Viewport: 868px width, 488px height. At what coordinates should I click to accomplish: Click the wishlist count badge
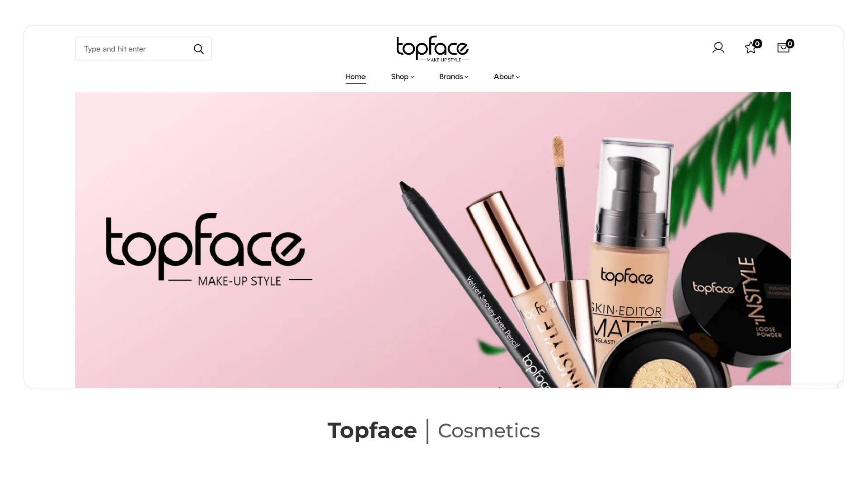click(758, 44)
